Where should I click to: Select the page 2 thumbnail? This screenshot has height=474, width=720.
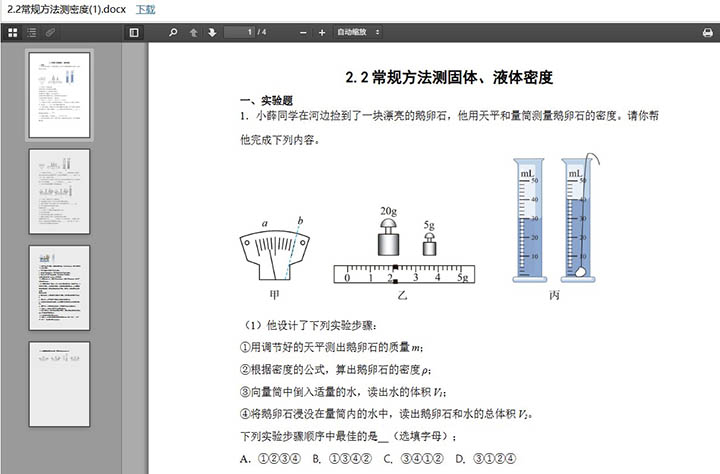click(x=60, y=192)
